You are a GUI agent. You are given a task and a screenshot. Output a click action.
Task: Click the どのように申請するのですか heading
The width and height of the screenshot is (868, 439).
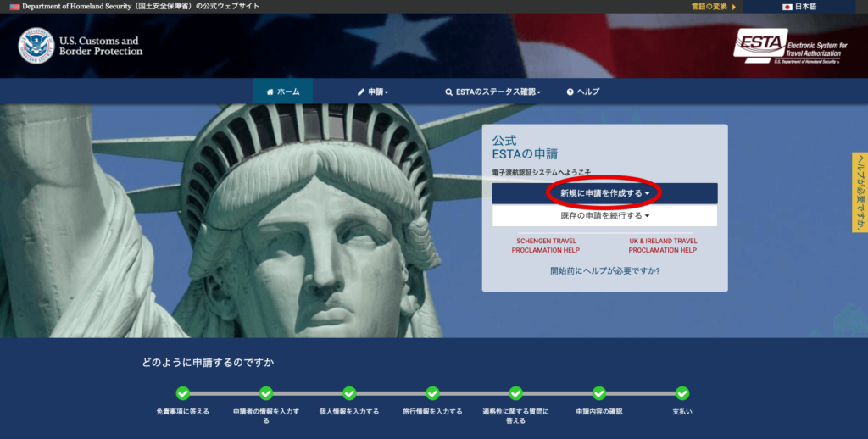click(209, 363)
